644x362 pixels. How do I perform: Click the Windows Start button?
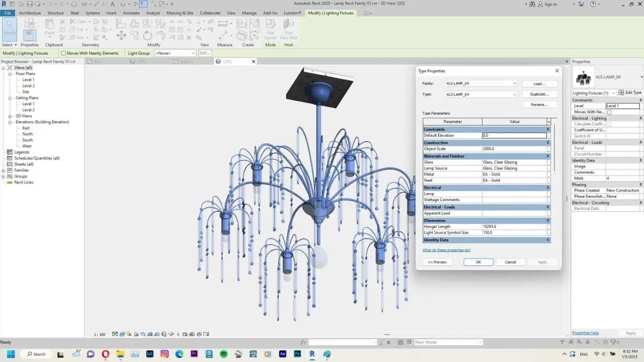pyautogui.click(x=10, y=354)
